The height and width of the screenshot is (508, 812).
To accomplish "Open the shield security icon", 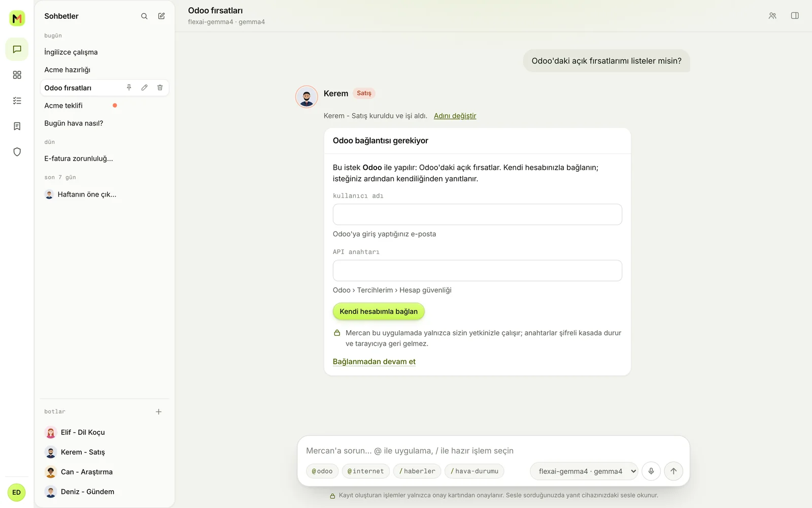I will click(17, 152).
